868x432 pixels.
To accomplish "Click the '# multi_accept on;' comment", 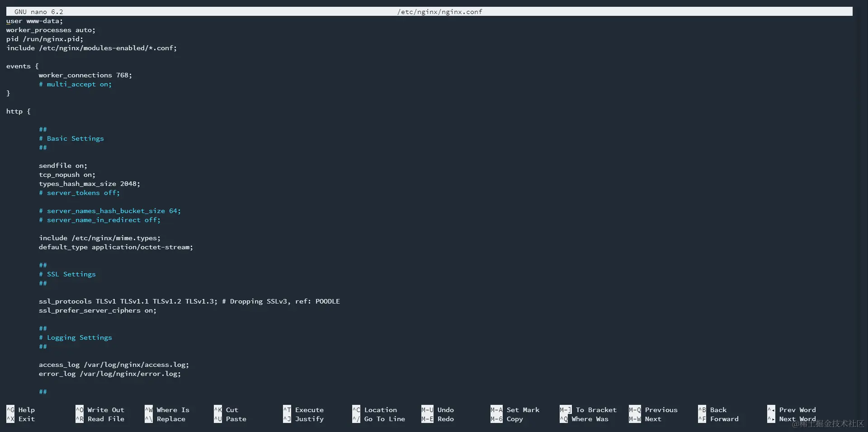I will point(75,84).
